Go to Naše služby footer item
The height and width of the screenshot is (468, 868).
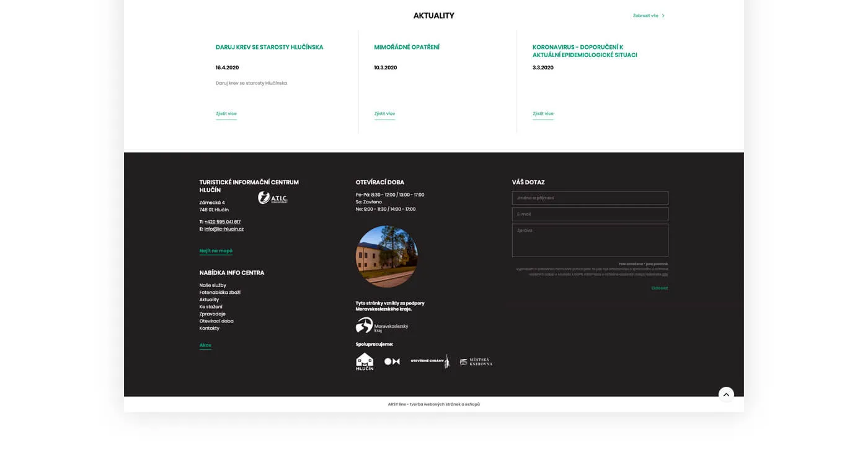[x=213, y=285]
